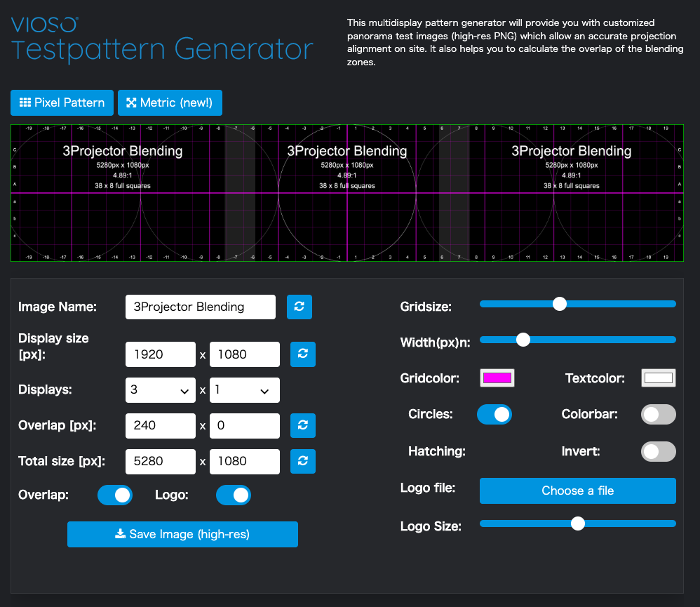The image size is (700, 607).
Task: Click Choose a file for logo
Action: tap(578, 491)
